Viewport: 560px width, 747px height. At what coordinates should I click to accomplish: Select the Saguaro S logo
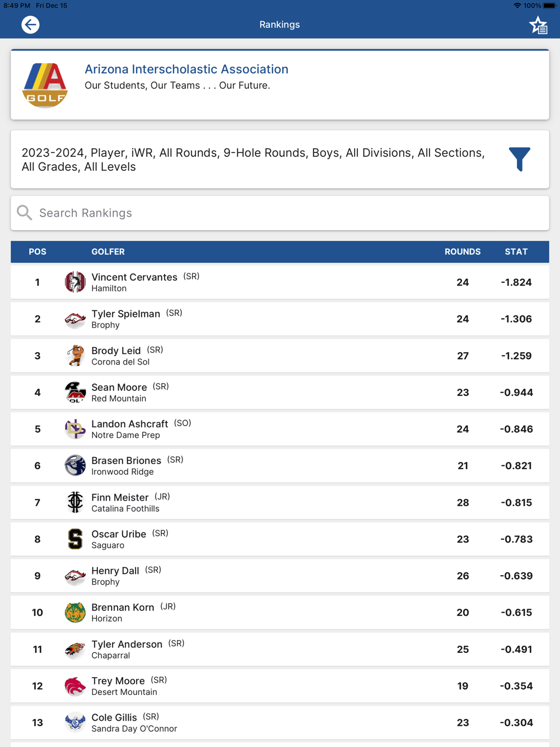pos(75,539)
